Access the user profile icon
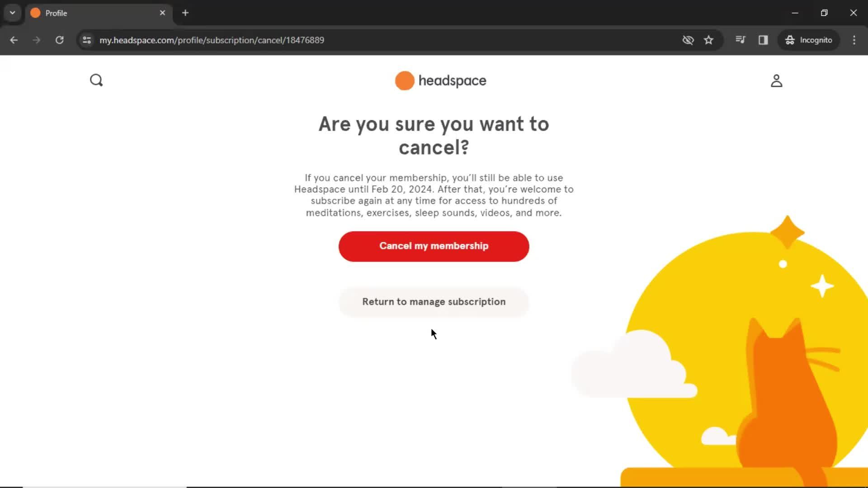This screenshot has height=488, width=868. coord(776,80)
